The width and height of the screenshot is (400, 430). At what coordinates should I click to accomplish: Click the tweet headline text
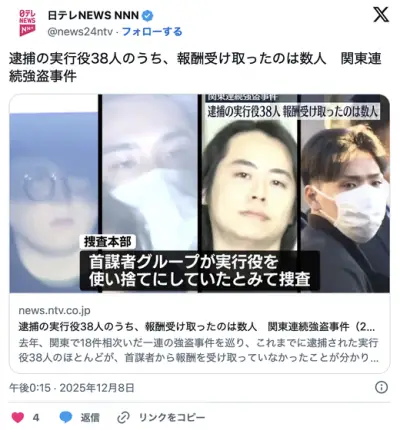point(195,67)
